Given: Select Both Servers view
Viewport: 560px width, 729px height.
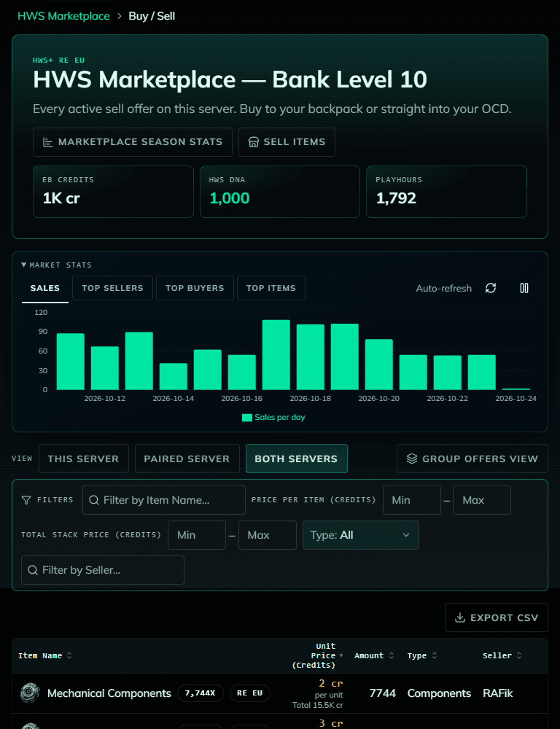Looking at the screenshot, I should click(x=296, y=459).
